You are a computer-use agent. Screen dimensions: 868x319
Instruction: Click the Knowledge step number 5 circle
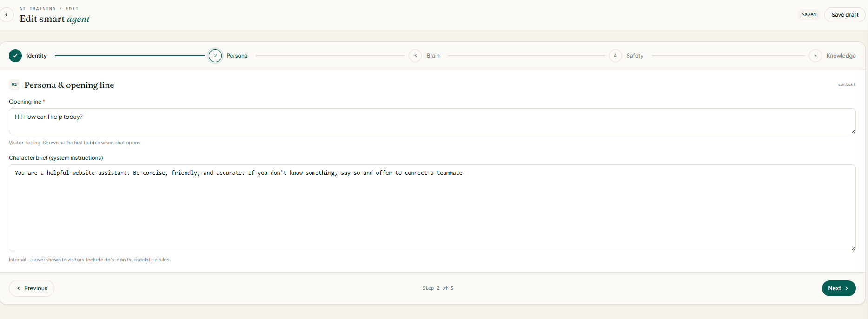tap(815, 56)
